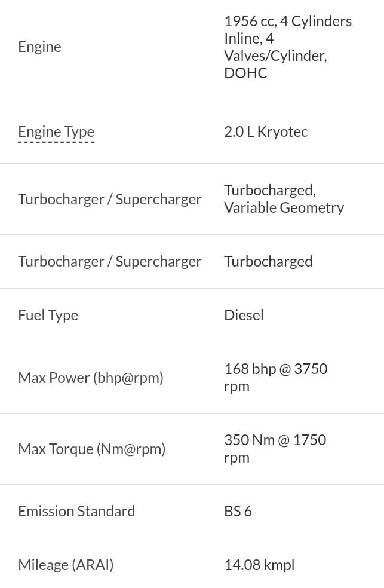This screenshot has height=588, width=384.
Task: Select the BS 6 emission value
Action: click(238, 511)
